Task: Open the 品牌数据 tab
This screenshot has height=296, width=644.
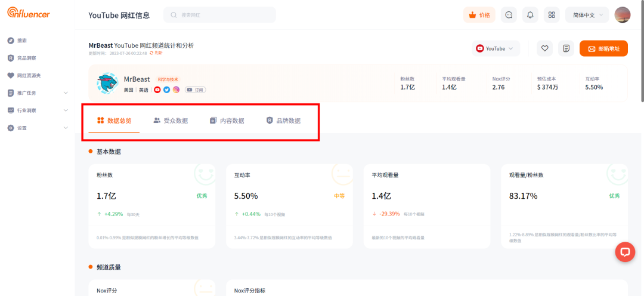Action: (x=283, y=121)
